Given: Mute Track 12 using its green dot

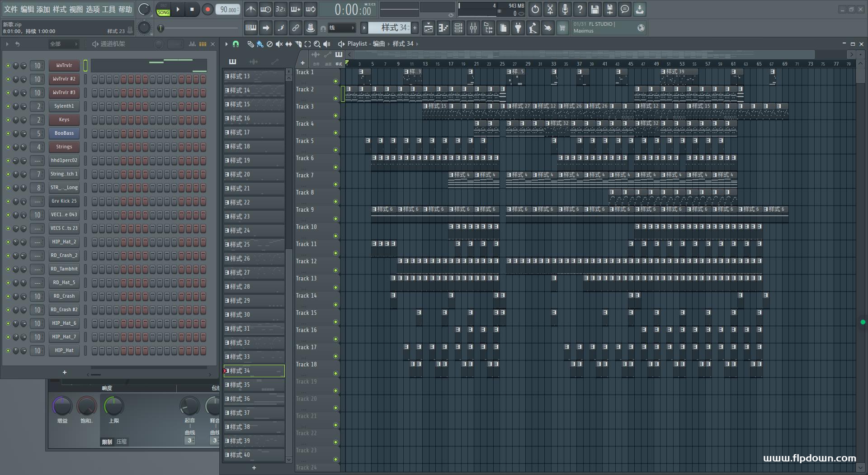Looking at the screenshot, I should [335, 271].
